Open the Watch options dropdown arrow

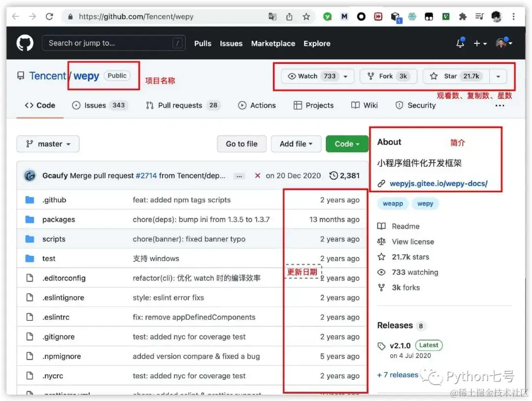pos(346,76)
